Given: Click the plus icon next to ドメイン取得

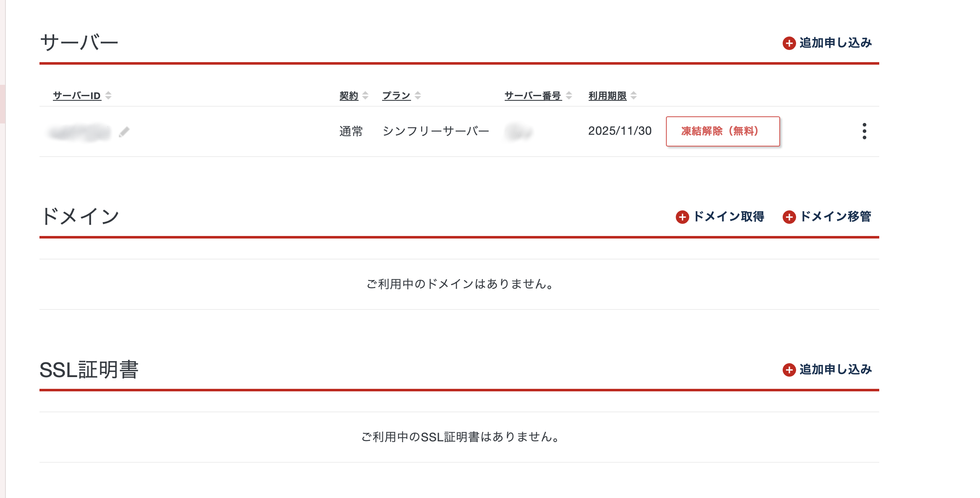Looking at the screenshot, I should (682, 217).
